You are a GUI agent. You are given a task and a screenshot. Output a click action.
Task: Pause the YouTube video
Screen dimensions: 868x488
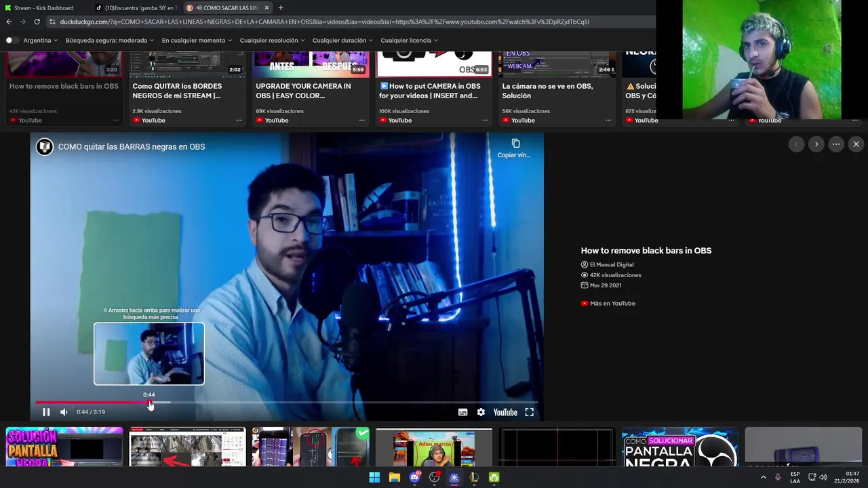pyautogui.click(x=46, y=412)
